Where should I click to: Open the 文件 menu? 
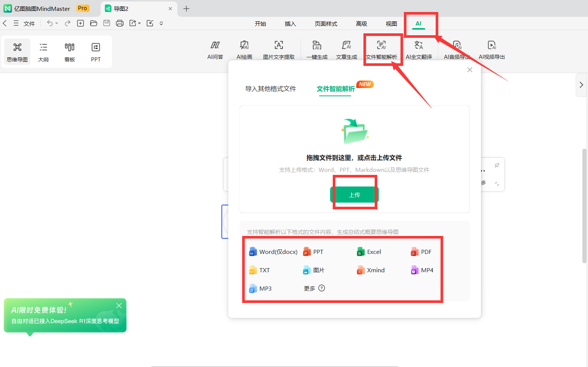29,24
